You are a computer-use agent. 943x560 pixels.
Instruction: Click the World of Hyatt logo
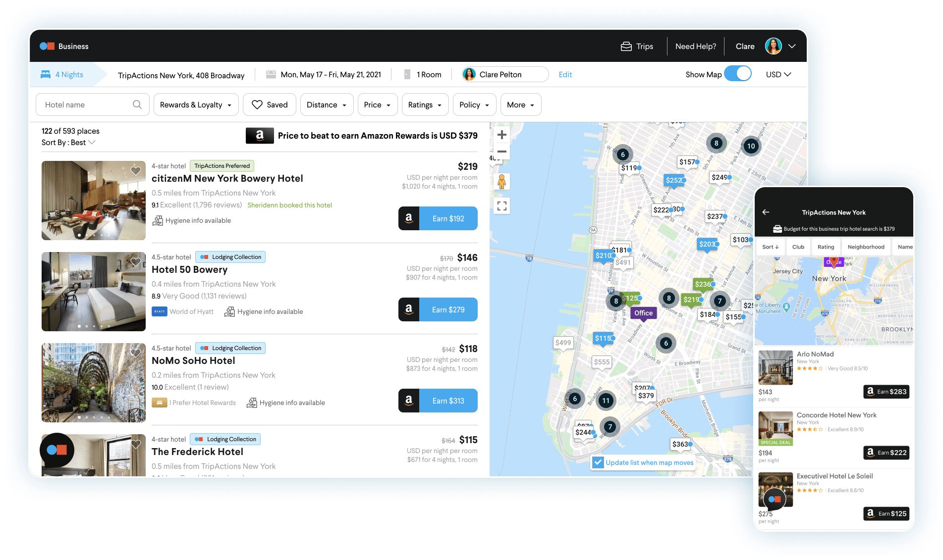tap(159, 311)
